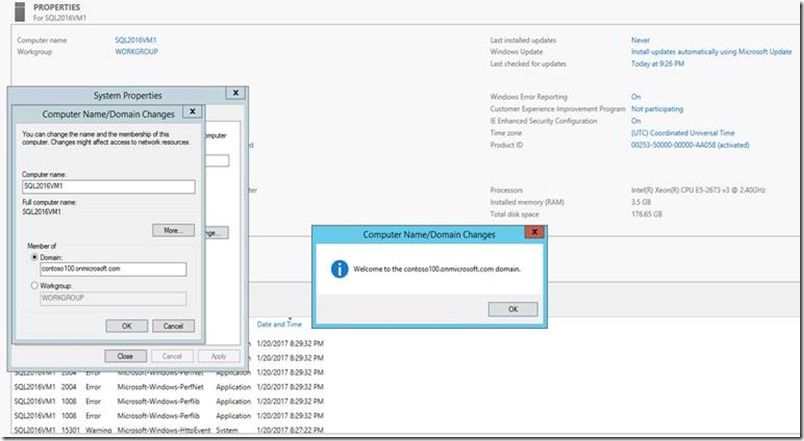Select event row 15301 Warning Microsoft-Windows-HttpEvent
The width and height of the screenshot is (804, 441).
(169, 430)
